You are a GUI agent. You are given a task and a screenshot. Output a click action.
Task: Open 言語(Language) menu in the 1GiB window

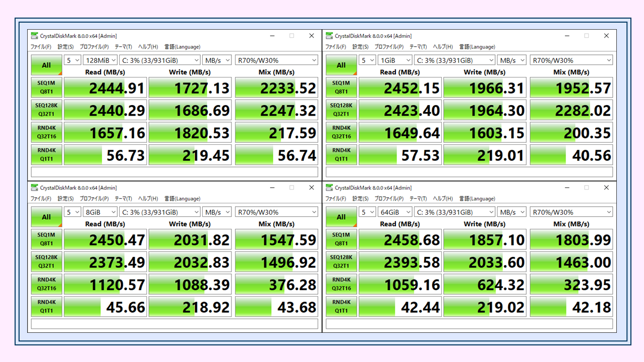click(x=477, y=47)
